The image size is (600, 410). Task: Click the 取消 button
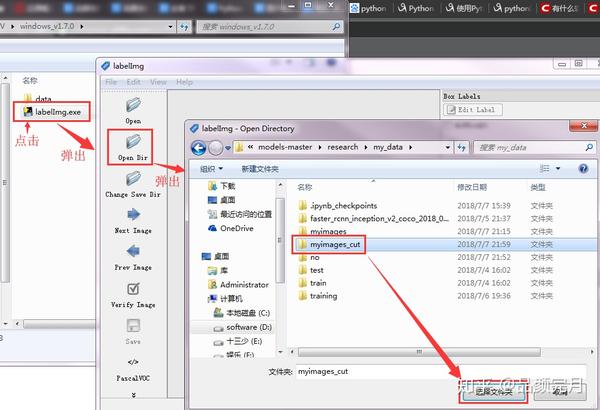coord(559,392)
